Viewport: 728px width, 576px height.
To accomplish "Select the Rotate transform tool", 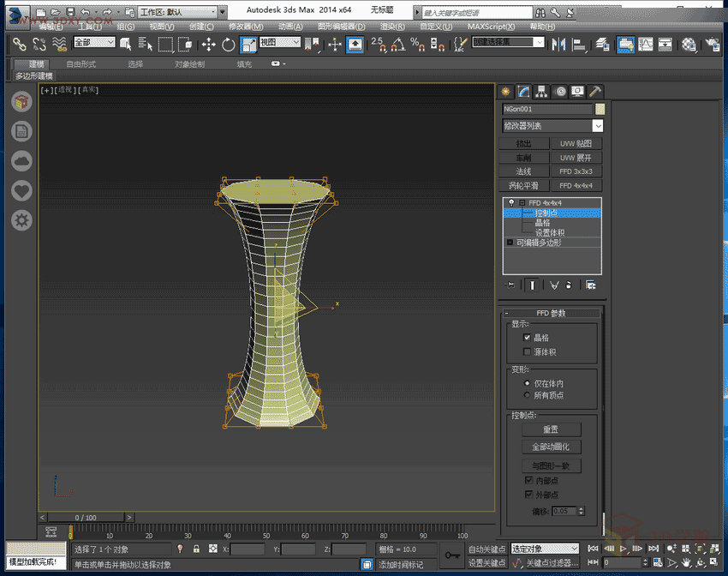I will [228, 44].
